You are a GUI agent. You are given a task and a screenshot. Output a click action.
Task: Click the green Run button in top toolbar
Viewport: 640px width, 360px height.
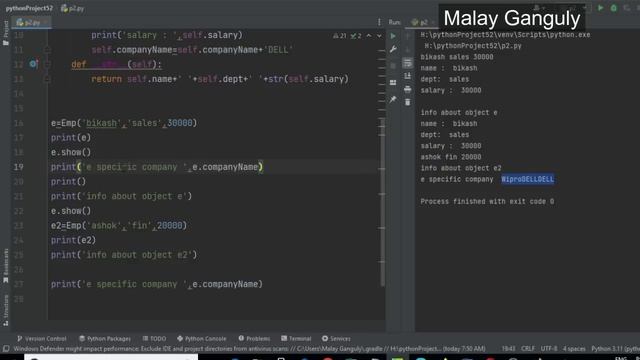[600, 8]
